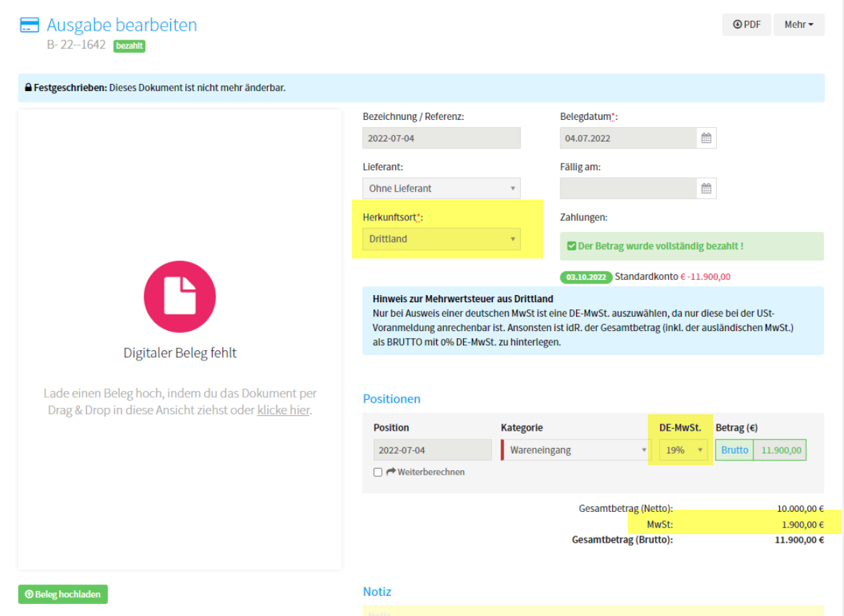Image resolution: width=844 pixels, height=616 pixels.
Task: Click the Positionen section heading
Action: coord(391,398)
